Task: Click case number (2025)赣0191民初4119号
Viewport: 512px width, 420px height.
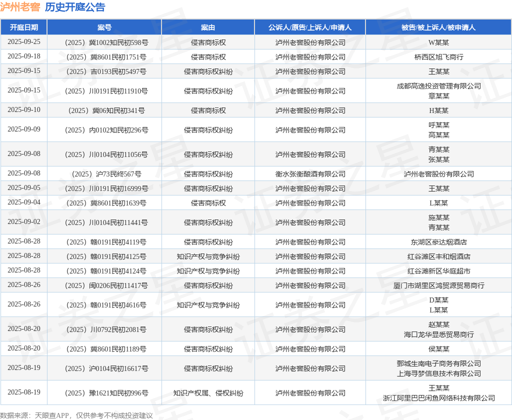Action: tap(106, 242)
